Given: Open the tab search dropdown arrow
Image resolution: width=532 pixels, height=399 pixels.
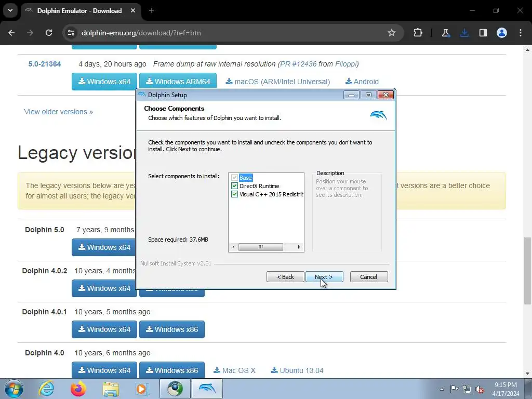Looking at the screenshot, I should [x=10, y=10].
